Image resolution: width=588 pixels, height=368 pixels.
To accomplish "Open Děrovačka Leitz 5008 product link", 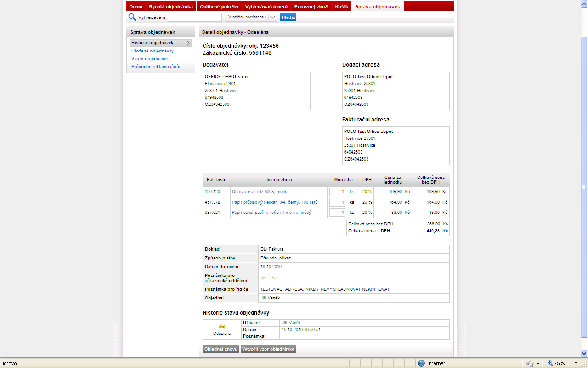I will tap(260, 191).
